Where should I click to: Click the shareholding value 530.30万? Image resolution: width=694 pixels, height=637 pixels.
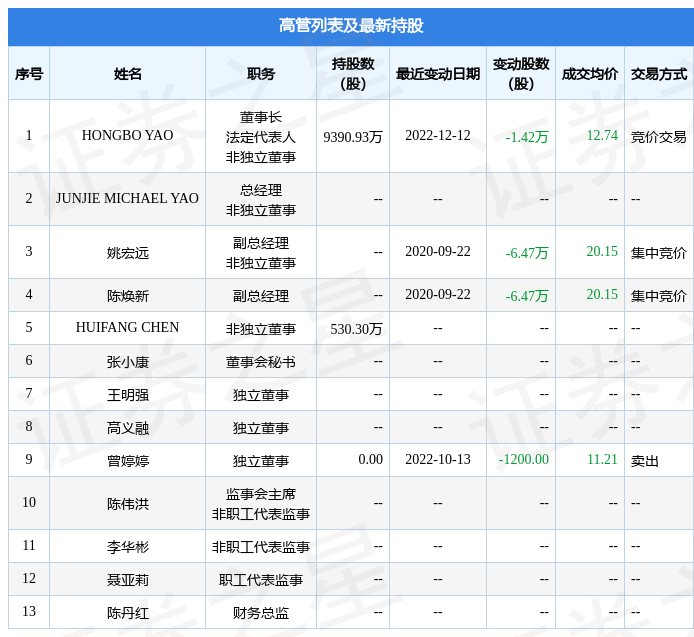[x=356, y=329]
